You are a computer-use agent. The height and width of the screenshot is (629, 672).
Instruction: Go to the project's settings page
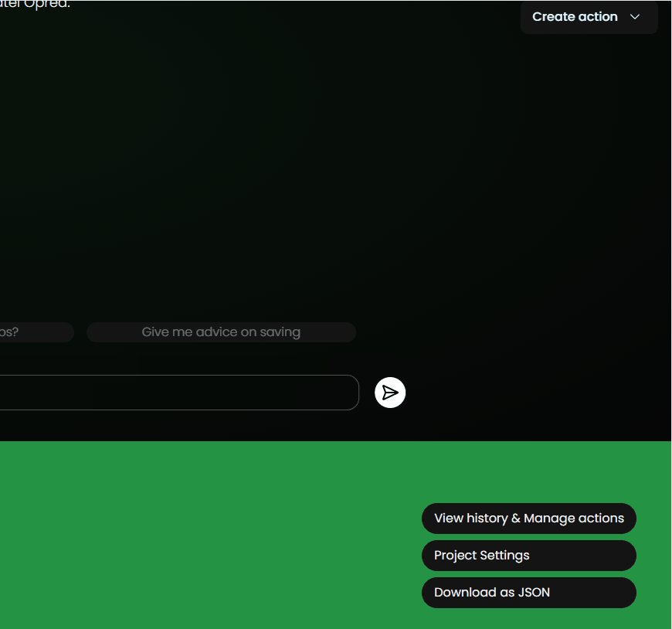click(x=529, y=556)
